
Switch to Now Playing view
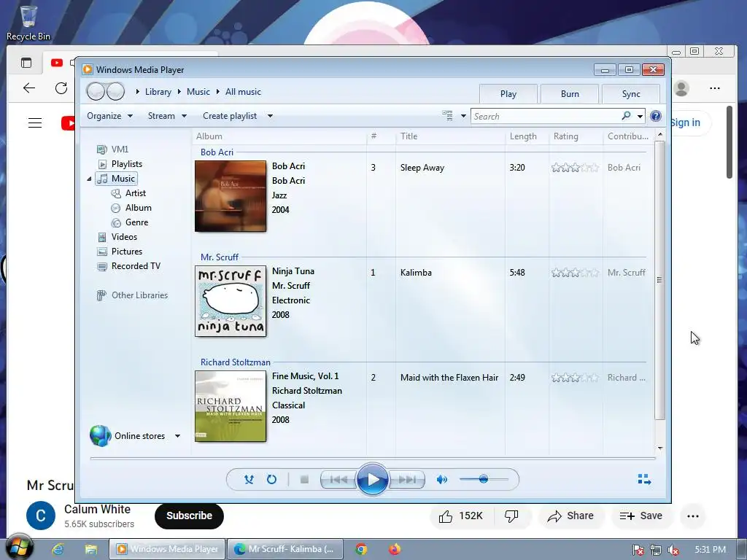(644, 479)
